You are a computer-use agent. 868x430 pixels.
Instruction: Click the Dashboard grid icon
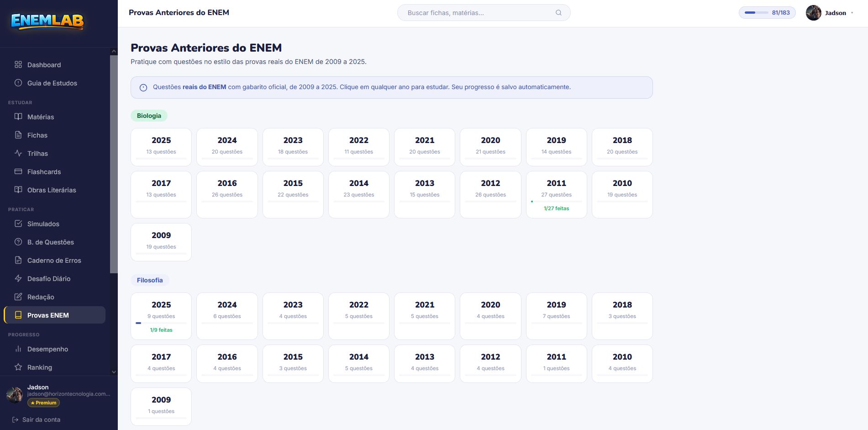pyautogui.click(x=18, y=64)
